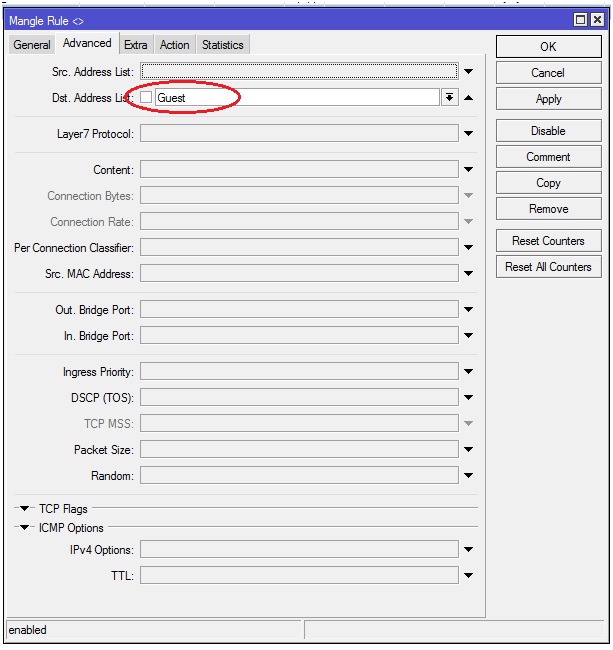Expand the Packet Size field
Screen dimensions: 613x650
coord(468,450)
